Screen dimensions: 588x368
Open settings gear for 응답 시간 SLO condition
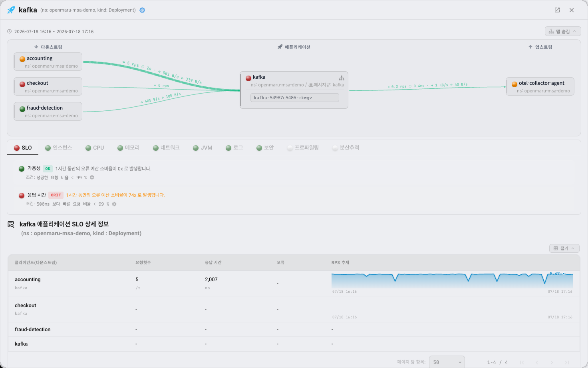tap(114, 204)
